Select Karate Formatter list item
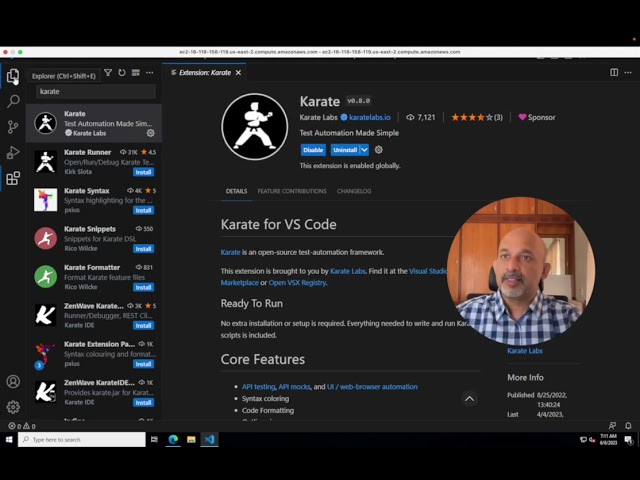This screenshot has width=640, height=480. click(94, 277)
